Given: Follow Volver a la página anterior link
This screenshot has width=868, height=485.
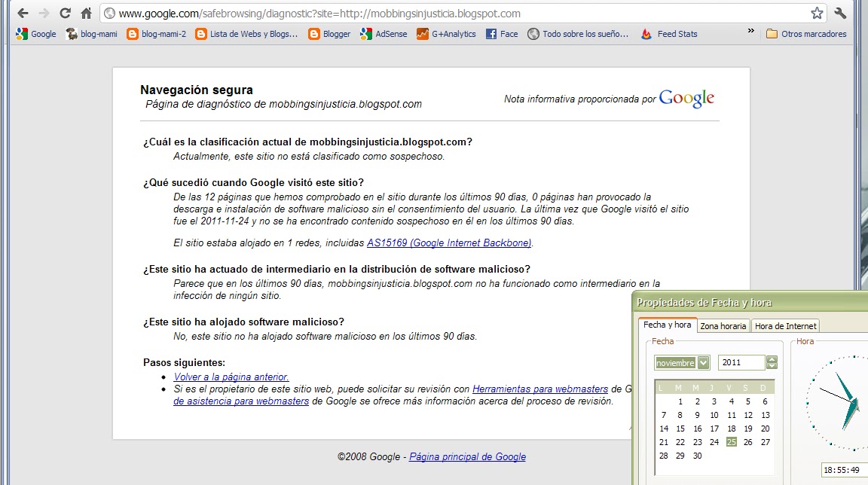Looking at the screenshot, I should (231, 377).
